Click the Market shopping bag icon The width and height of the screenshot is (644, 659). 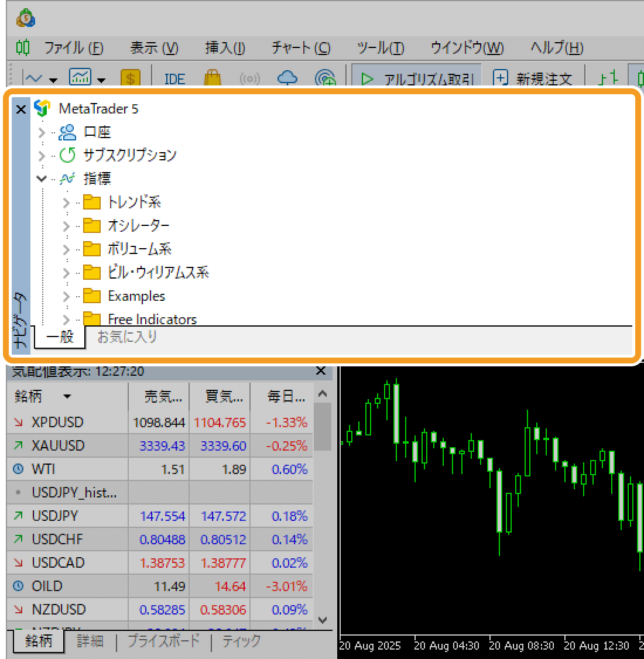(x=212, y=79)
